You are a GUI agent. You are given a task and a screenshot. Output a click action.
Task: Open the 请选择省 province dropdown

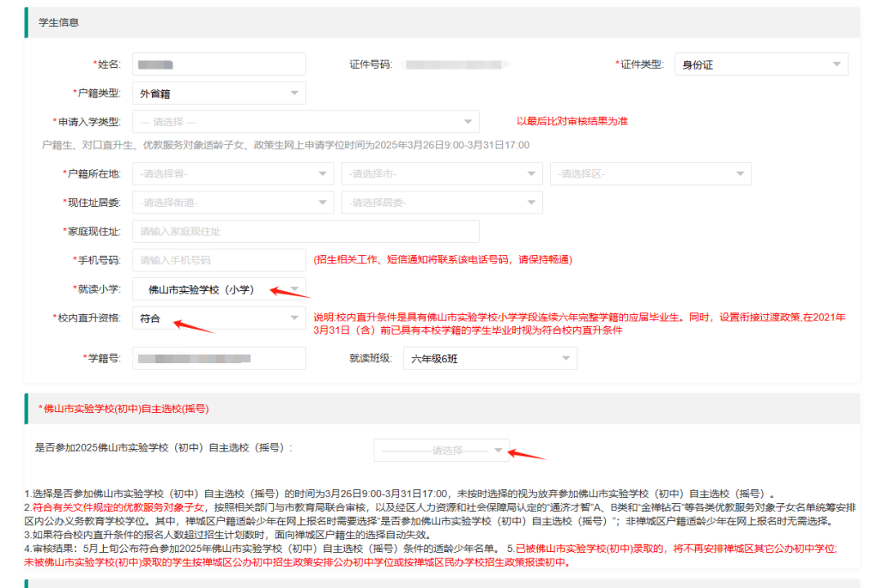[x=233, y=173]
